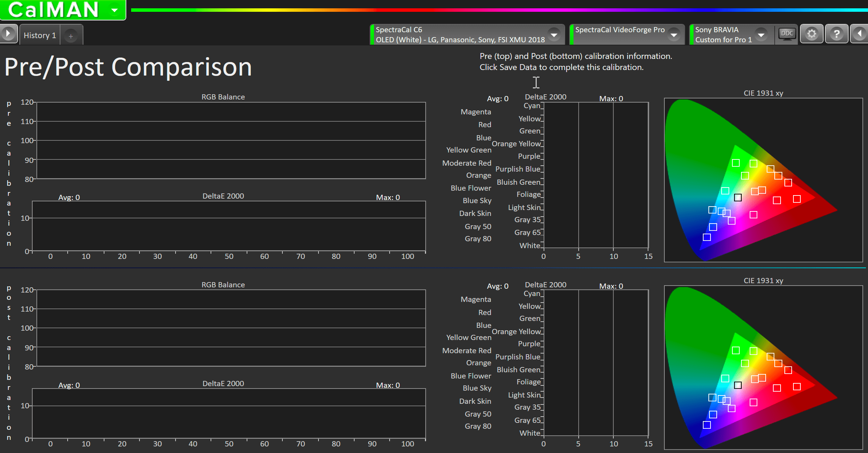
Task: Click the Cyan label in pre ColorChecker chart
Action: [x=532, y=106]
